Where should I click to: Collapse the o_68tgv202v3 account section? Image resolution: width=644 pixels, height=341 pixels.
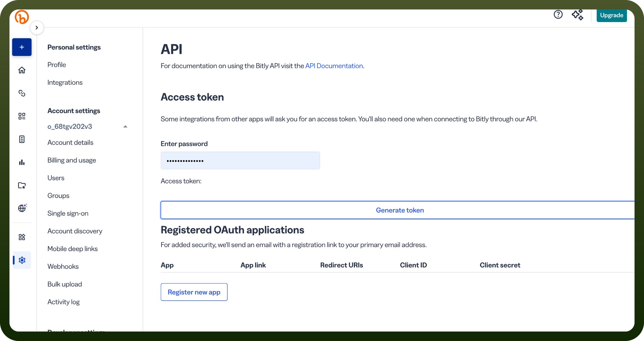[x=125, y=127]
